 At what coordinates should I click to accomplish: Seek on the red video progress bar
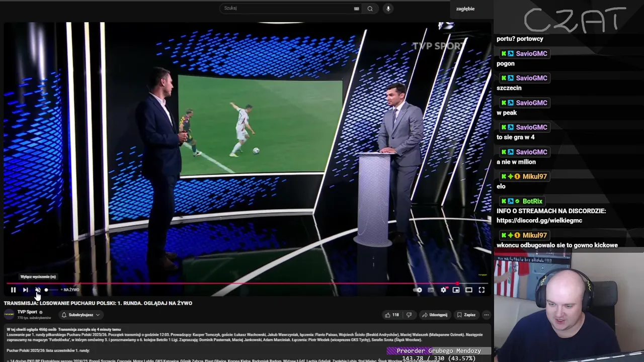click(247, 284)
